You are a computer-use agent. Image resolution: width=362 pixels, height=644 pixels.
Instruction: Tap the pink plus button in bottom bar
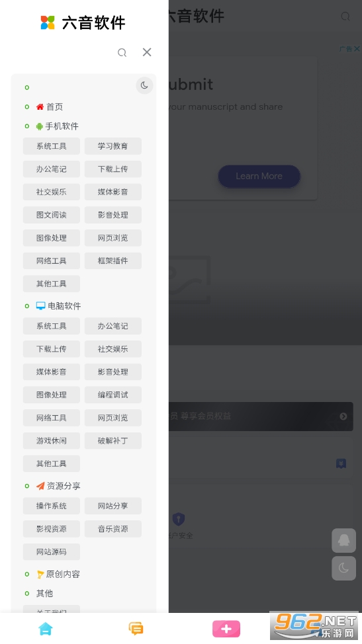click(x=226, y=629)
